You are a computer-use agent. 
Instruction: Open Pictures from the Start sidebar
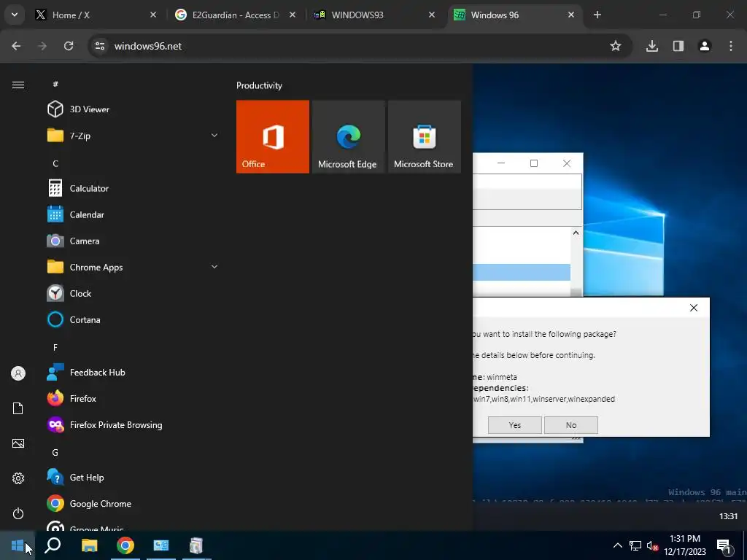(18, 443)
